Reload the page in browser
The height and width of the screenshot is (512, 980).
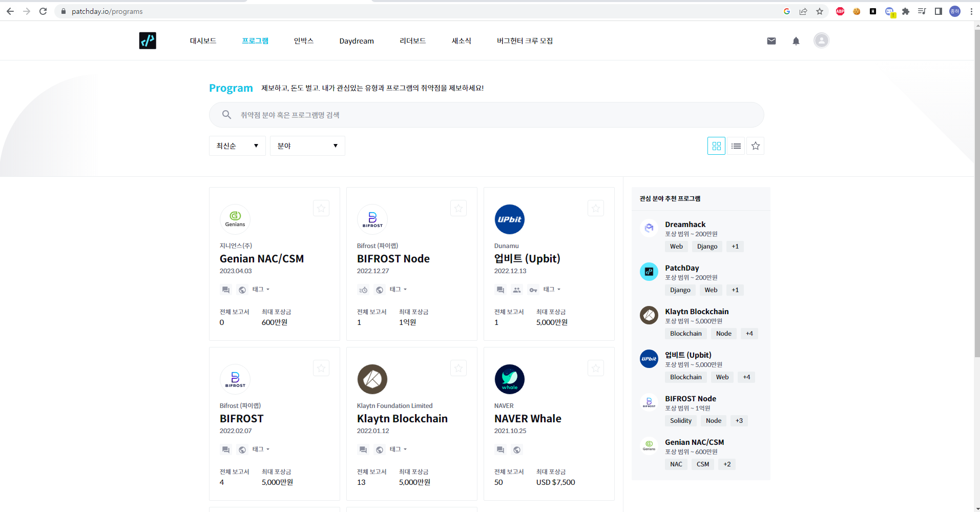click(43, 11)
